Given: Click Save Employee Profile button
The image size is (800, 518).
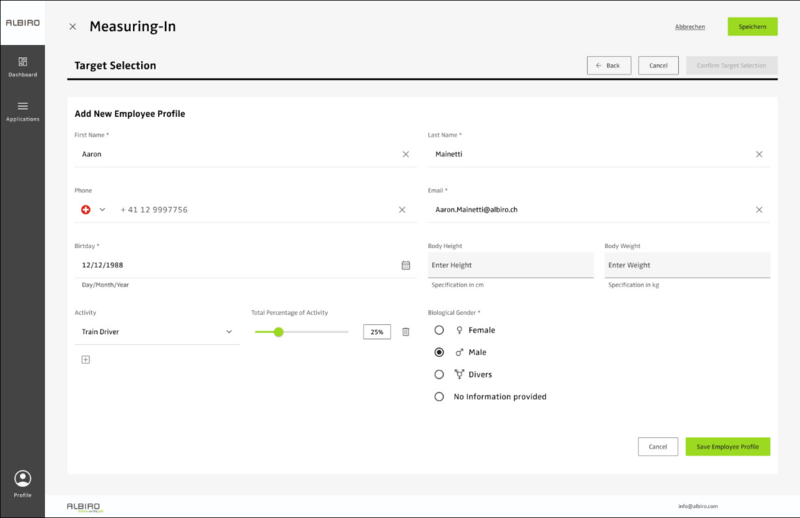Looking at the screenshot, I should tap(727, 446).
